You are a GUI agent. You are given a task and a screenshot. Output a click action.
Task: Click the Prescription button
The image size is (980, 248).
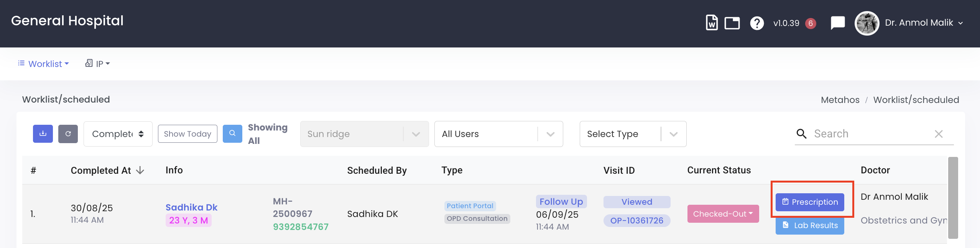pyautogui.click(x=810, y=202)
